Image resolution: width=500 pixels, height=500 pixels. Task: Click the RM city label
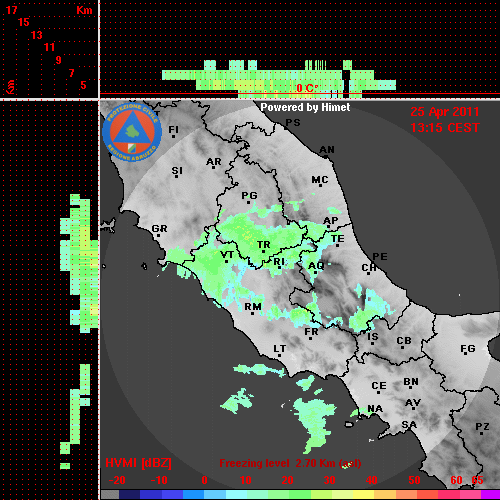click(253, 306)
